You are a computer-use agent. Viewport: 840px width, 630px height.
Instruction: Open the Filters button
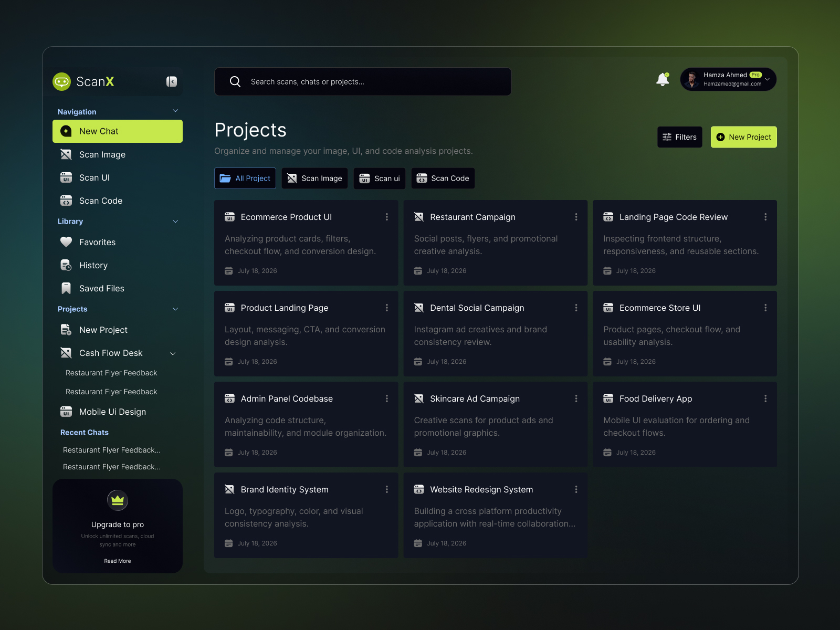679,137
